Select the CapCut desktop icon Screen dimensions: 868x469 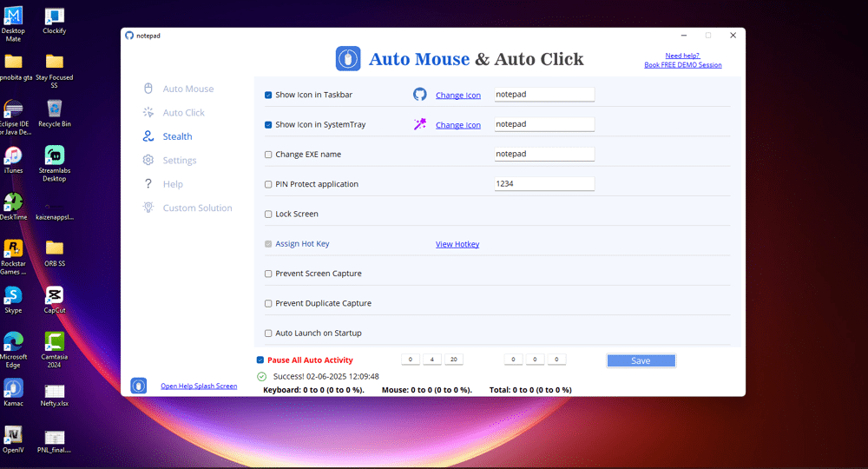tap(54, 295)
